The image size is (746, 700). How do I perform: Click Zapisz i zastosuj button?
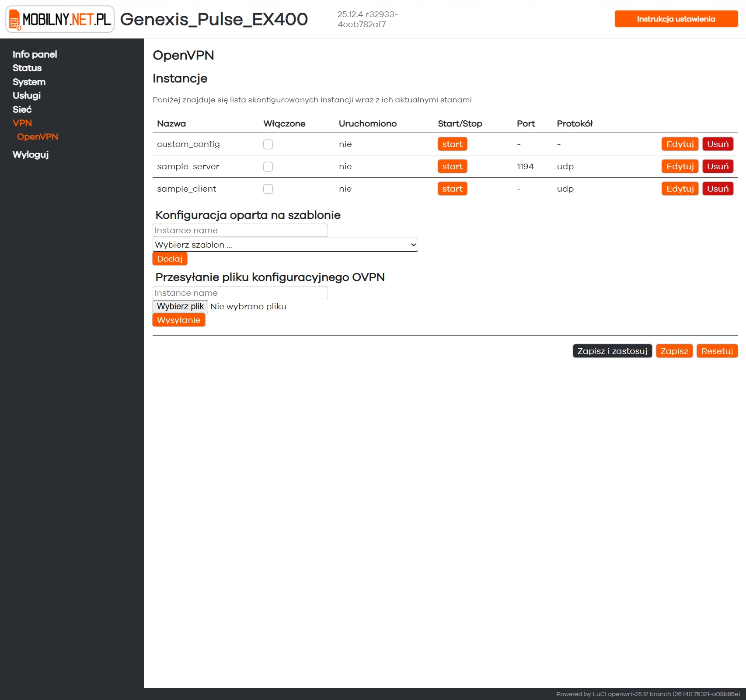[612, 351]
